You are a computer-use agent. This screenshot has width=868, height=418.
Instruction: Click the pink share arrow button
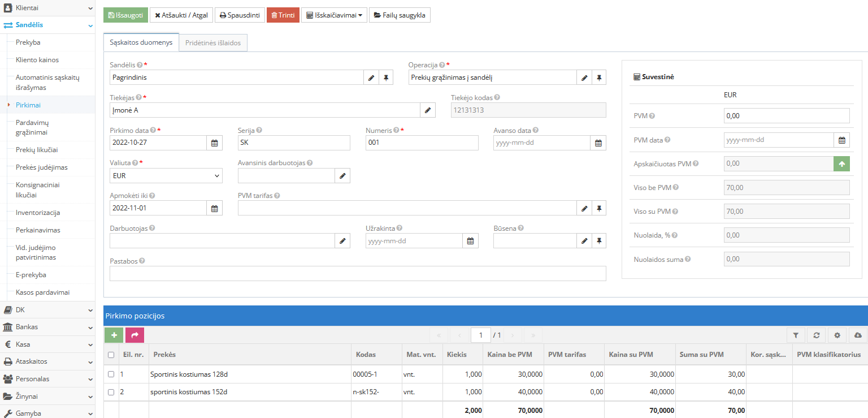134,335
